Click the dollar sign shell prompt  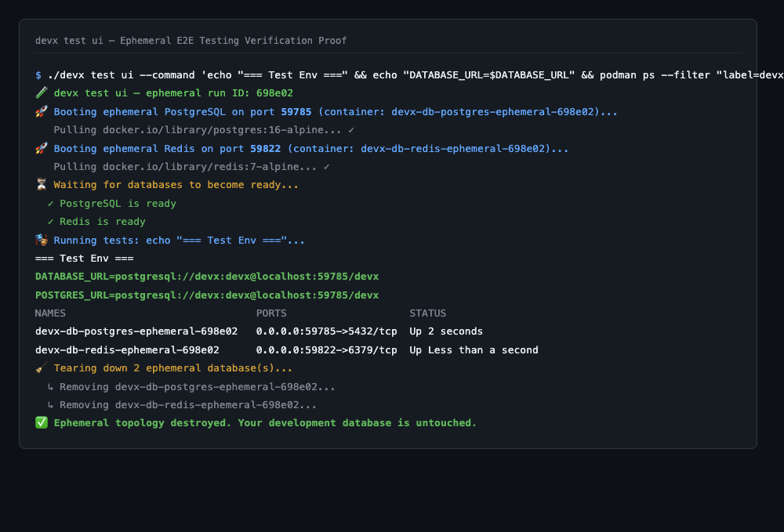click(38, 75)
